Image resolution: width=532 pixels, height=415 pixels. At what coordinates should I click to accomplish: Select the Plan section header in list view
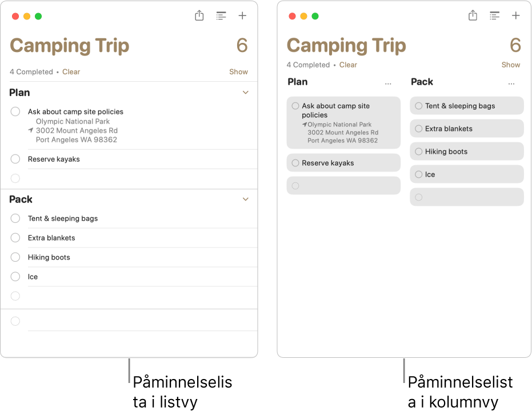(19, 93)
